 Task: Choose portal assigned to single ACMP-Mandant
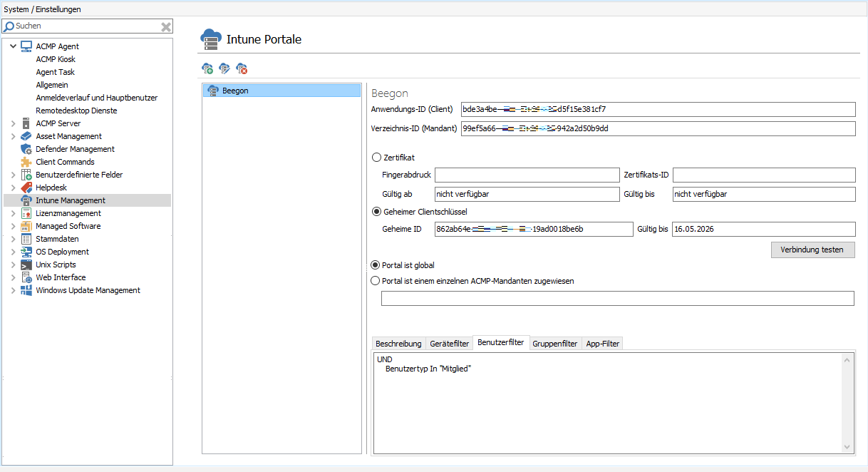tap(376, 281)
